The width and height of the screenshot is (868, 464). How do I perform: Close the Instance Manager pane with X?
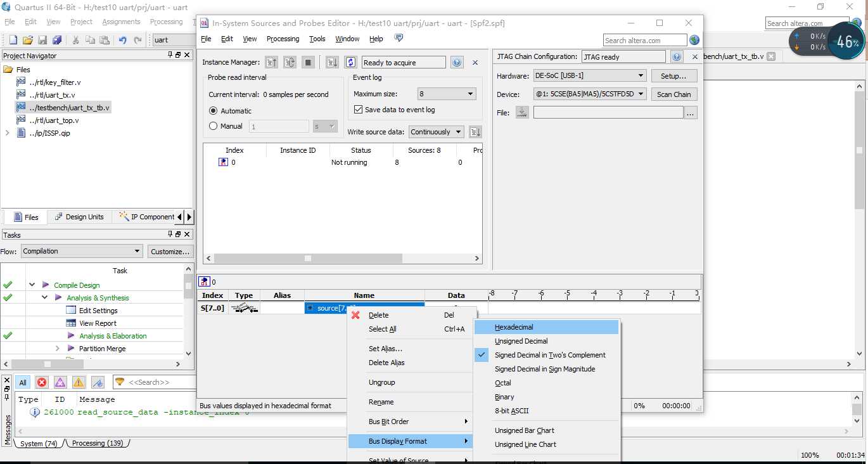click(475, 62)
